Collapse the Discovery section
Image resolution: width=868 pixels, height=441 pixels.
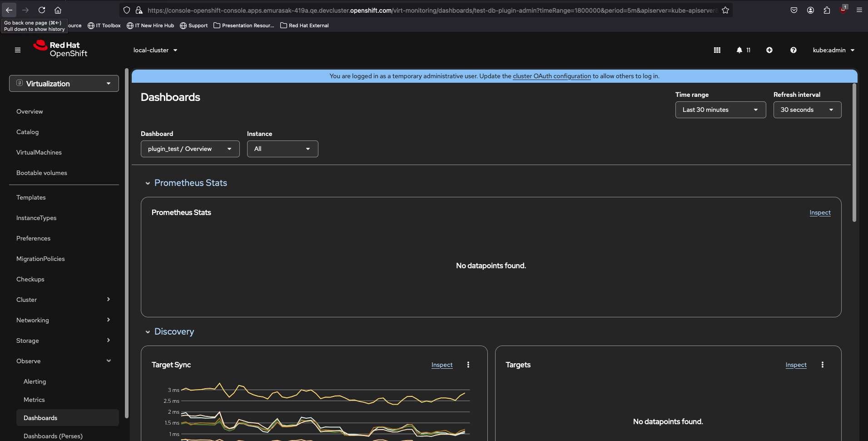coord(148,332)
